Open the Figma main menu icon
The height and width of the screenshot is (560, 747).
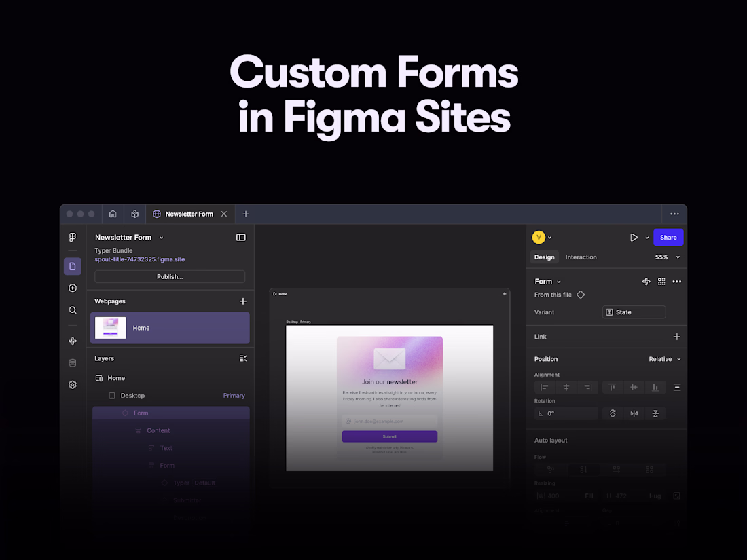tap(73, 237)
